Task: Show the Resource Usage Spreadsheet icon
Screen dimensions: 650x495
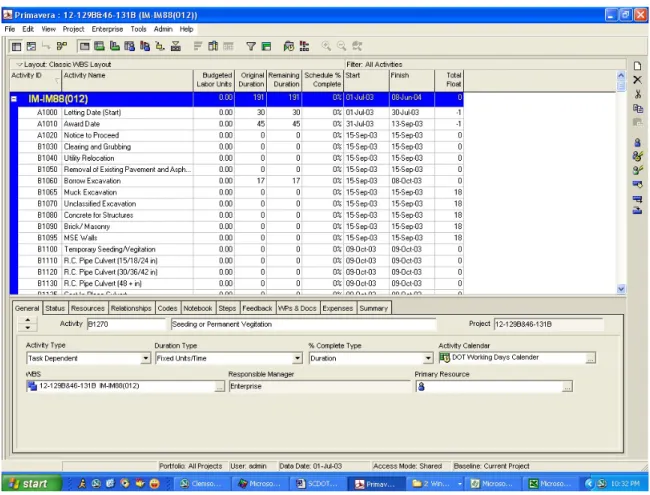Action: [129, 46]
